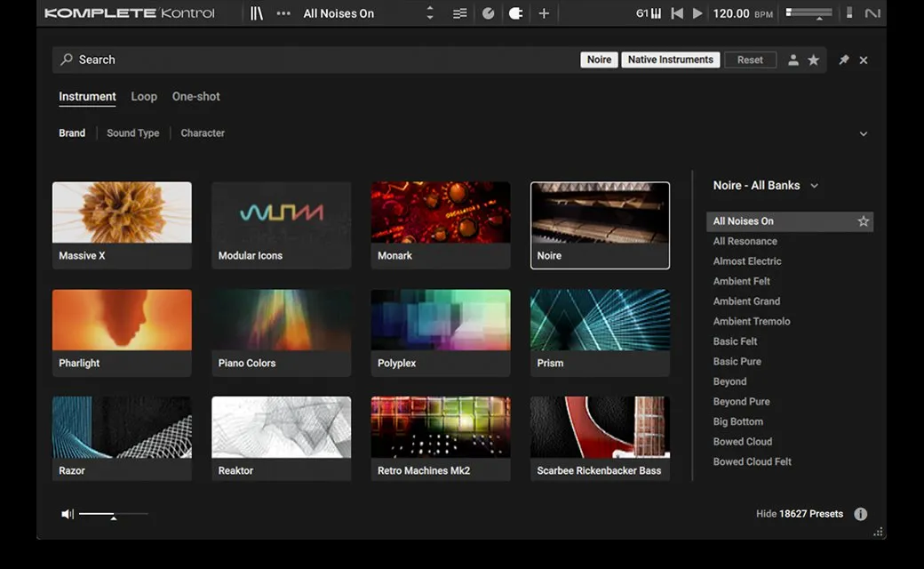Click the user profile icon near the search bar
The width and height of the screenshot is (924, 569).
793,60
